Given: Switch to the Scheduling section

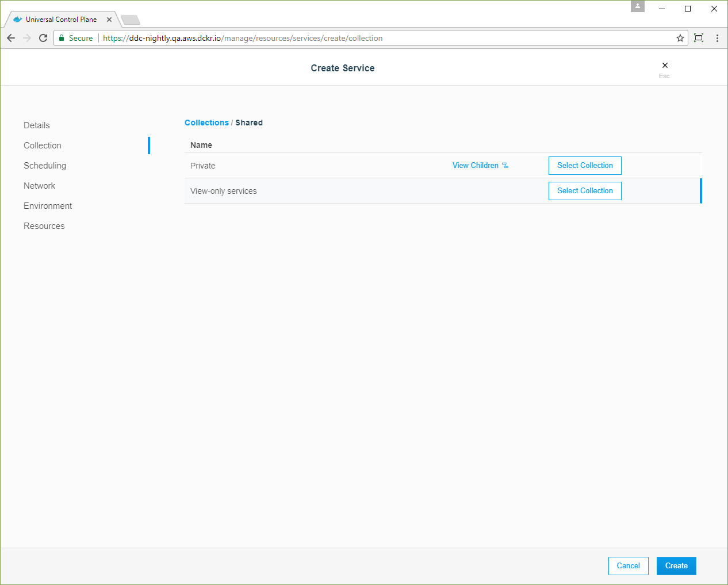Looking at the screenshot, I should [45, 166].
